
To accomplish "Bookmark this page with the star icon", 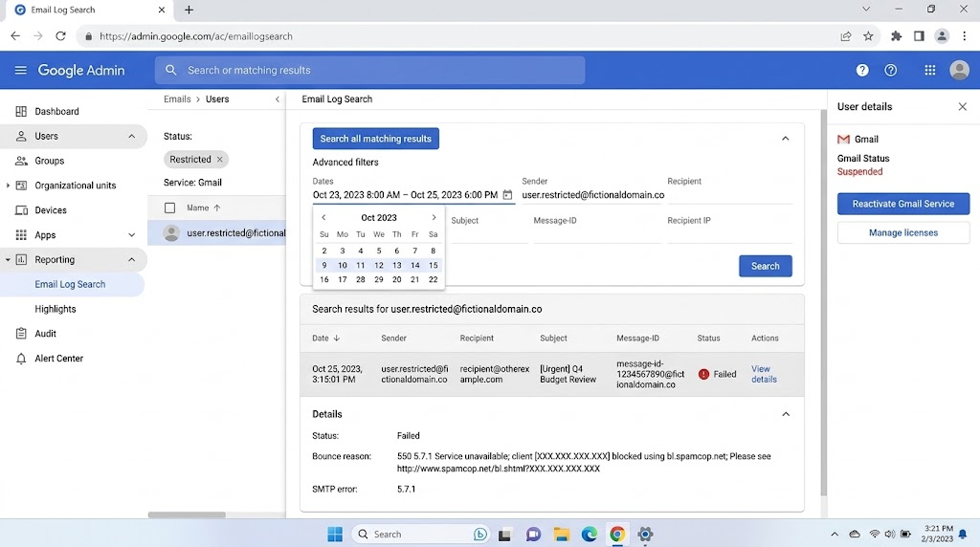I will [868, 36].
